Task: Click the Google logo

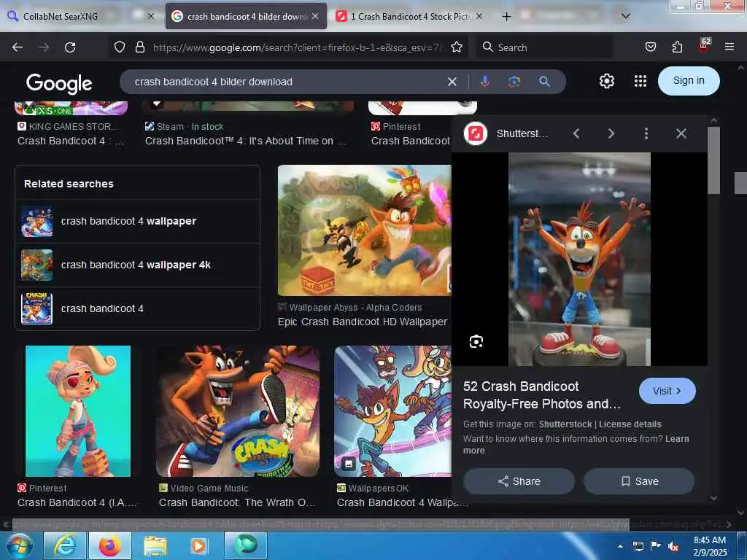Action: 59,83
